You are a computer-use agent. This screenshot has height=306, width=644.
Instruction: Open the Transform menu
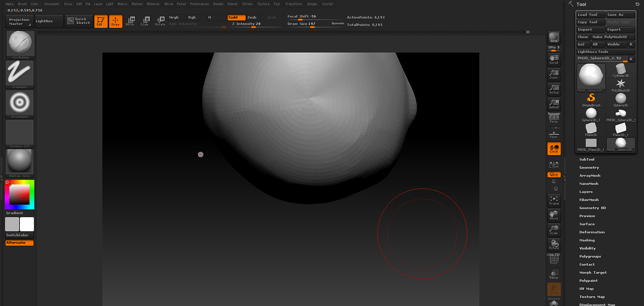point(294,4)
